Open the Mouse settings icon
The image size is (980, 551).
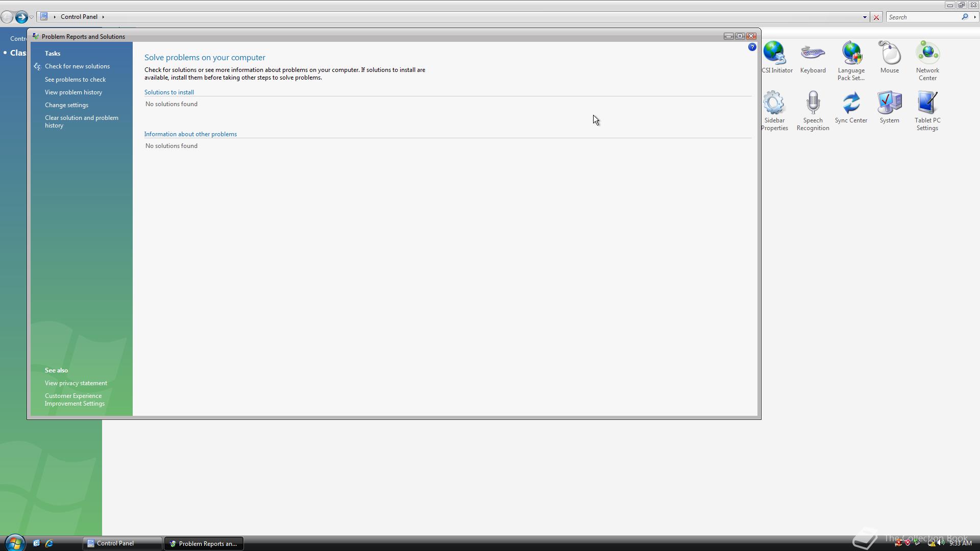[889, 58]
